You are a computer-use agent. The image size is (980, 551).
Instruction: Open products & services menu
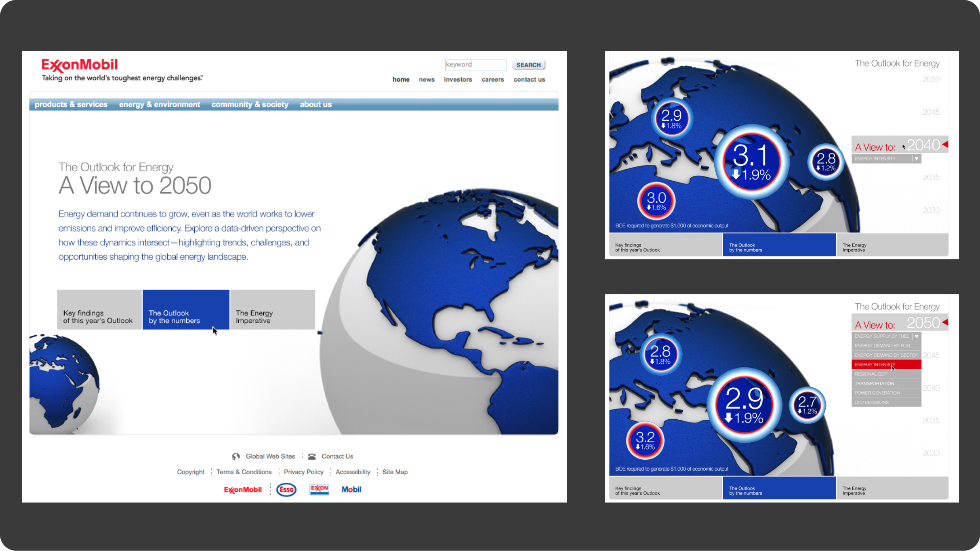[71, 105]
